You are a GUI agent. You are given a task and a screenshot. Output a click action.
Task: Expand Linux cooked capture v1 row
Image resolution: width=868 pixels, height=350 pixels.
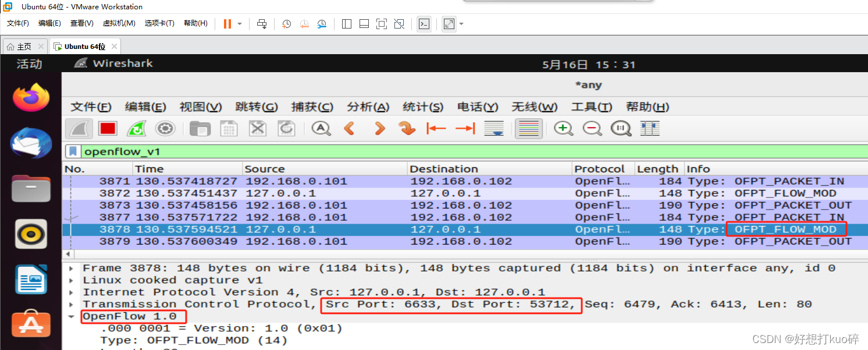click(x=72, y=280)
